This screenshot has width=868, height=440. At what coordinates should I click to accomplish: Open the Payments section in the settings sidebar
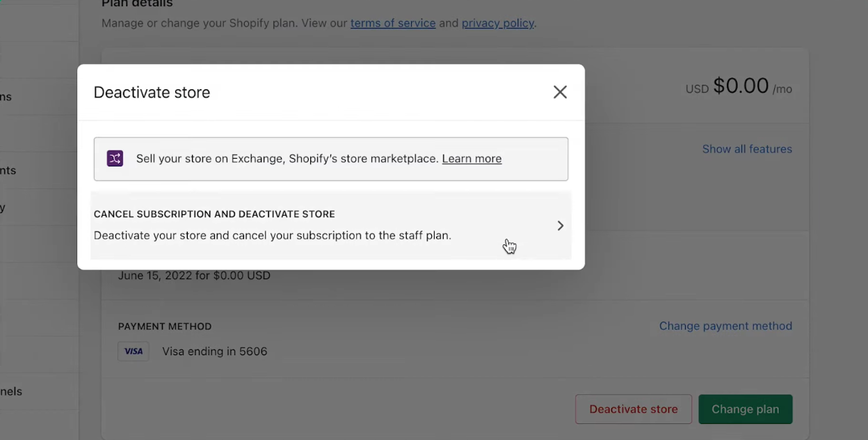21,171
